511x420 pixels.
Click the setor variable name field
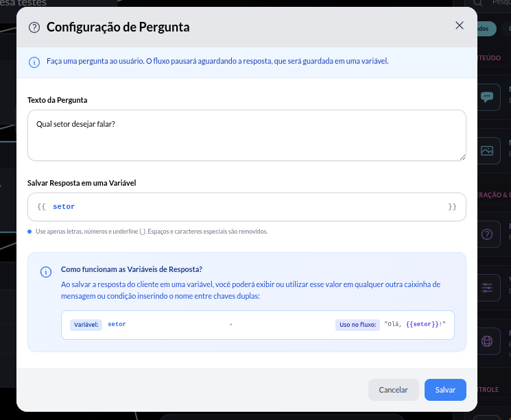(x=247, y=207)
